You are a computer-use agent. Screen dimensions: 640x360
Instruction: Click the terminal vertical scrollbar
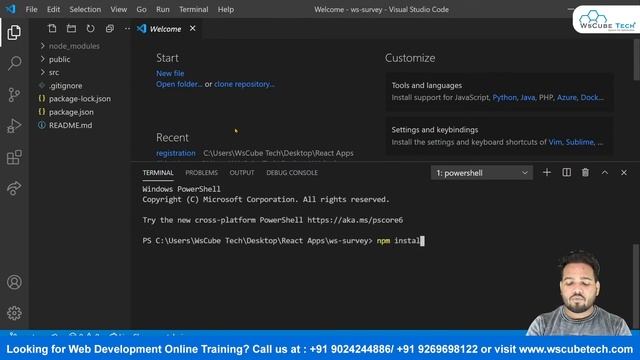coord(636,286)
